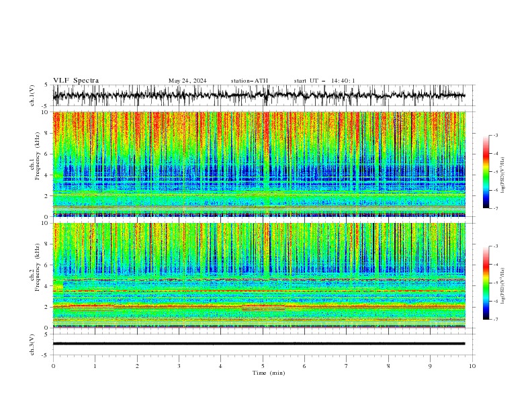Click the "start UT = 14:40:1" text

tap(324, 81)
